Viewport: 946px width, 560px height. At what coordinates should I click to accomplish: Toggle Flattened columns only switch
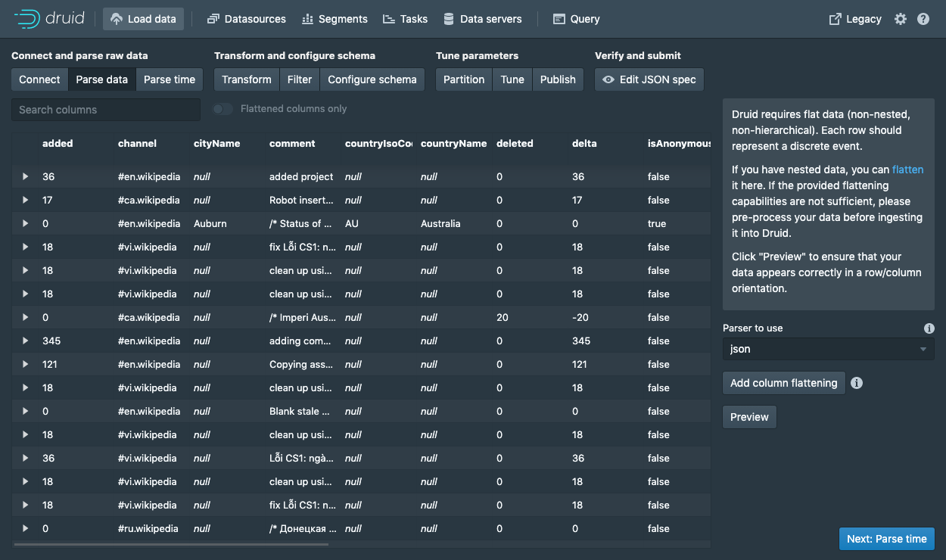[x=222, y=109]
